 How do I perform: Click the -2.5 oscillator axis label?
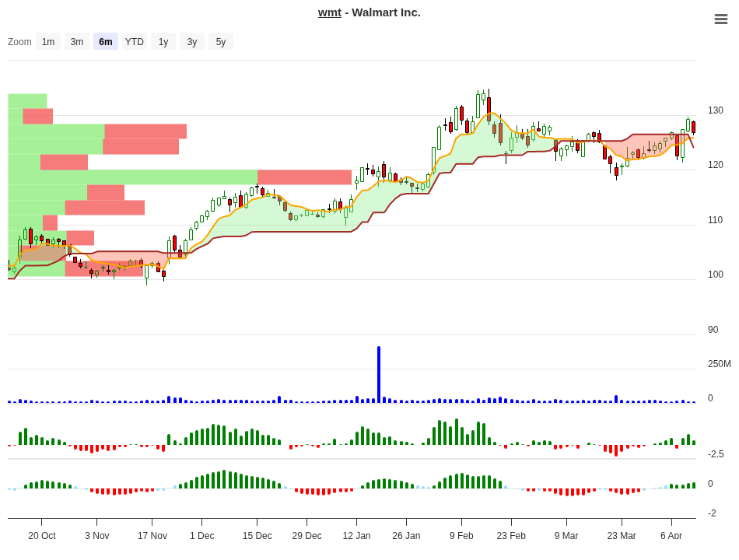(716, 454)
